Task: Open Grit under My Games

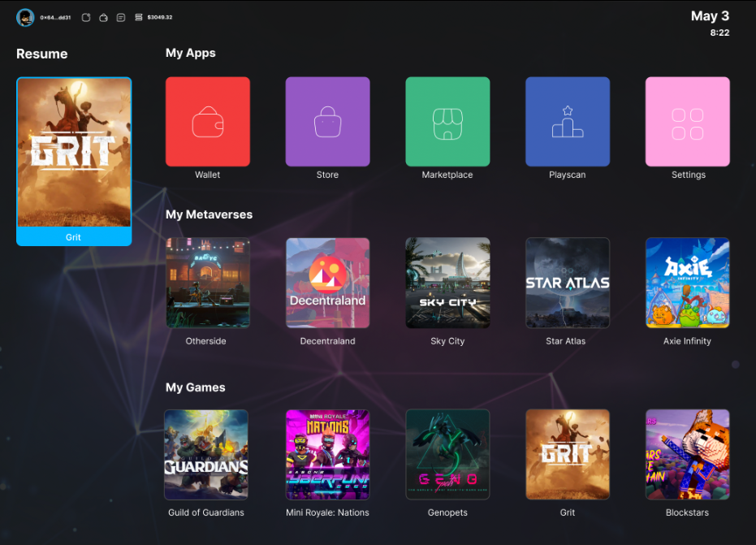Action: [x=568, y=454]
